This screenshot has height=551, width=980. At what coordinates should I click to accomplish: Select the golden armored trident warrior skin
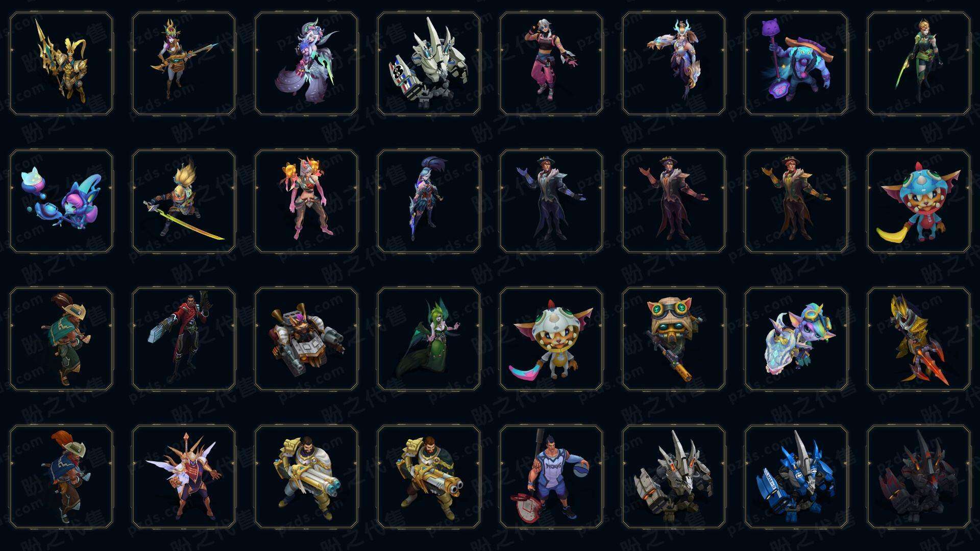61,64
